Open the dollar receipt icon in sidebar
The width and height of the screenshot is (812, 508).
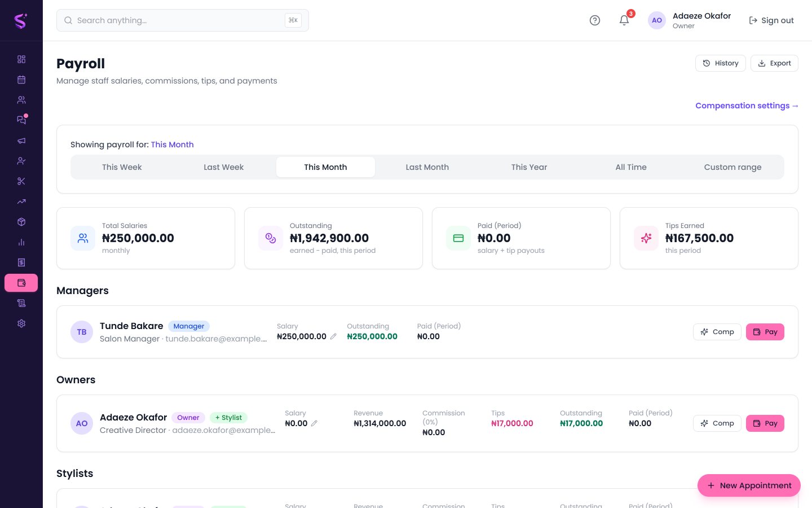(21, 262)
